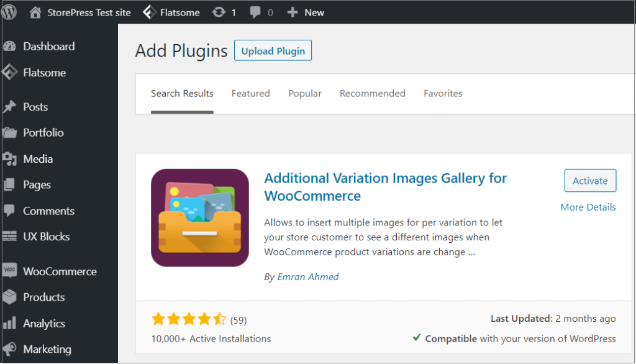The image size is (636, 364).
Task: Open Portfolio menu item
Action: (x=43, y=133)
